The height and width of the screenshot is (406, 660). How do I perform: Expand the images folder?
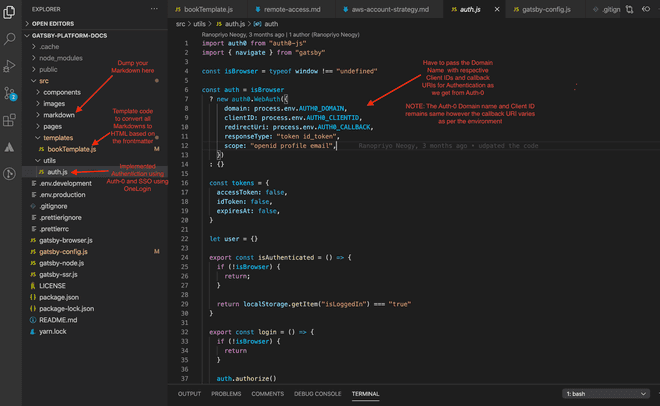point(54,103)
